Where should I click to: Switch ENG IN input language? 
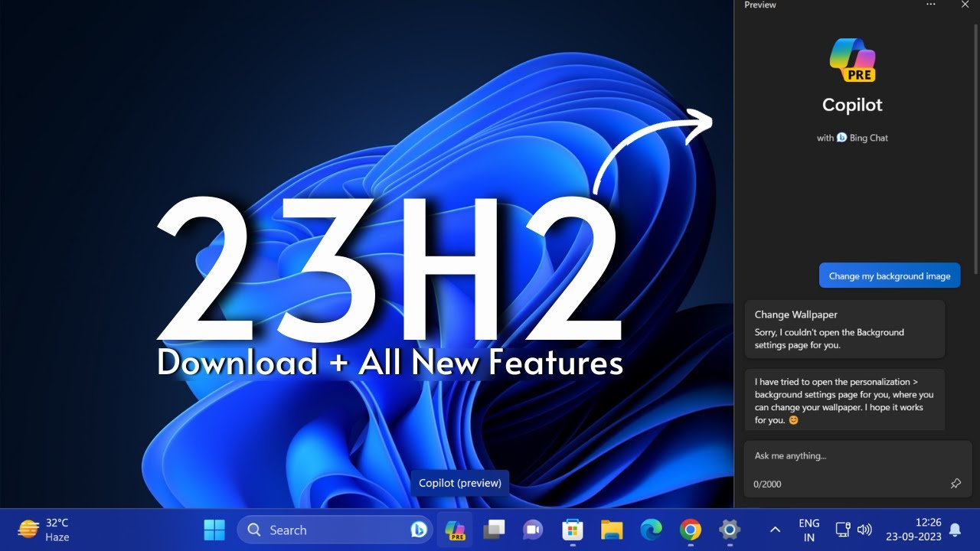coord(809,530)
